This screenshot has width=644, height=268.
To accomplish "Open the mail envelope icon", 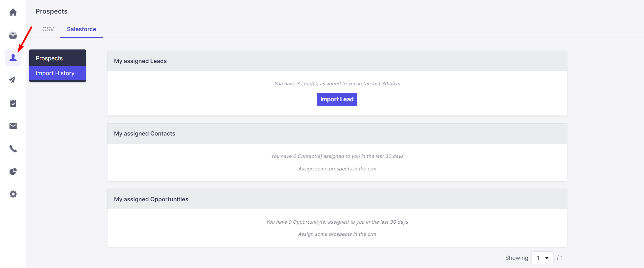I will pyautogui.click(x=13, y=126).
